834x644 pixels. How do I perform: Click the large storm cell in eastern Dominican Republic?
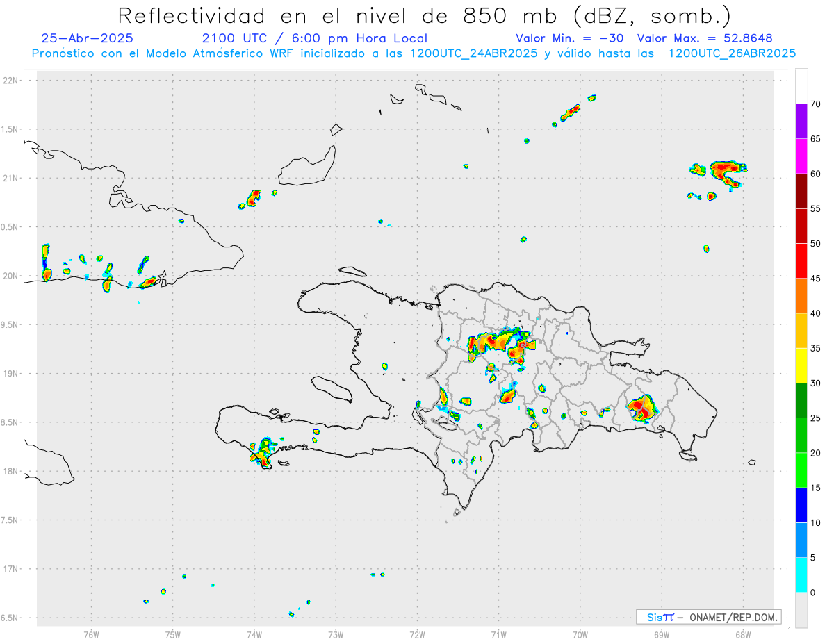click(x=641, y=408)
